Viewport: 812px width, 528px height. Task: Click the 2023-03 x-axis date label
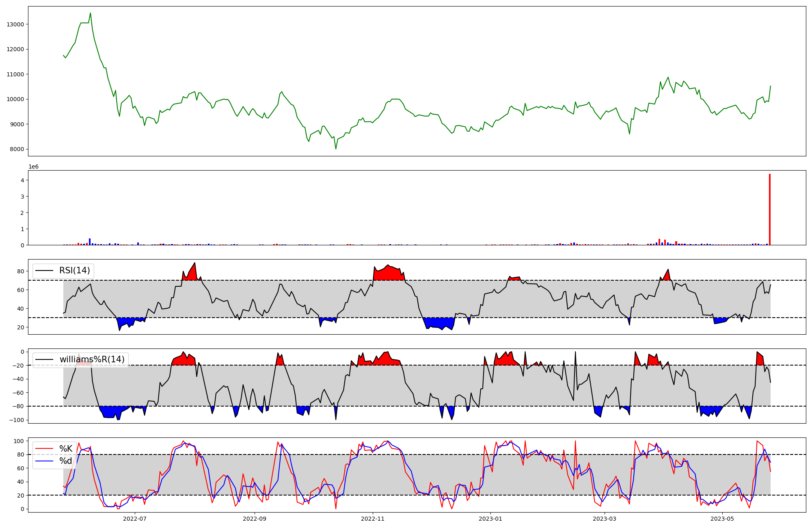(x=605, y=519)
